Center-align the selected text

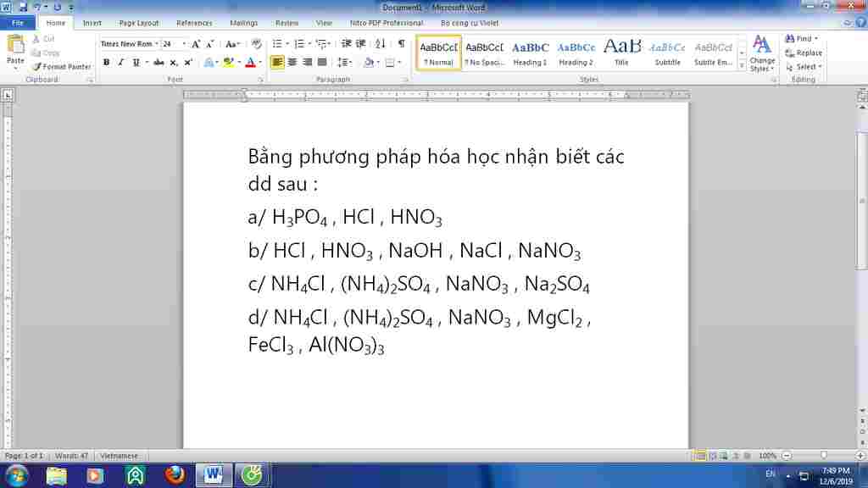[x=292, y=62]
